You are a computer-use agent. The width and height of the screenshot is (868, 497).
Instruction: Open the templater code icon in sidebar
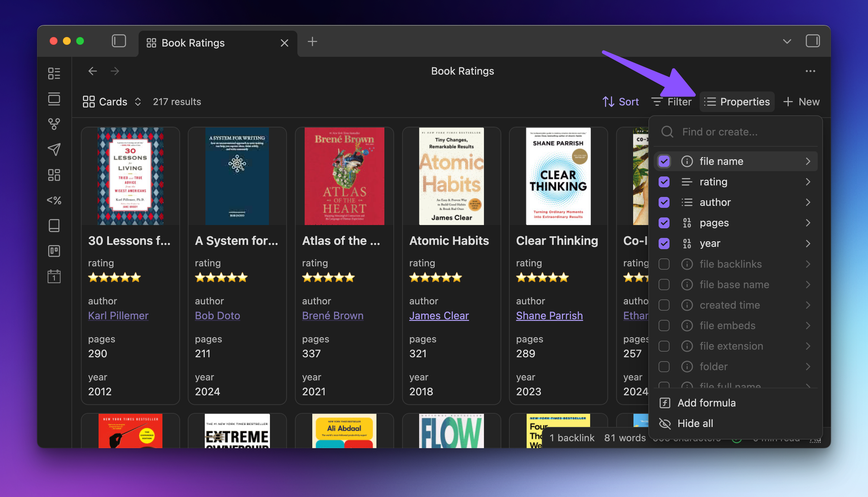coord(54,200)
